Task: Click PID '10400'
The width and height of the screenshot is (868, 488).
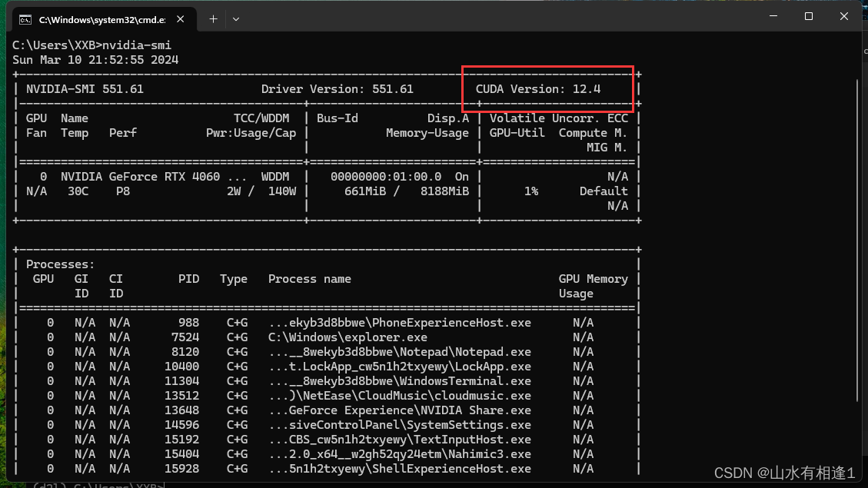Action: pos(182,367)
